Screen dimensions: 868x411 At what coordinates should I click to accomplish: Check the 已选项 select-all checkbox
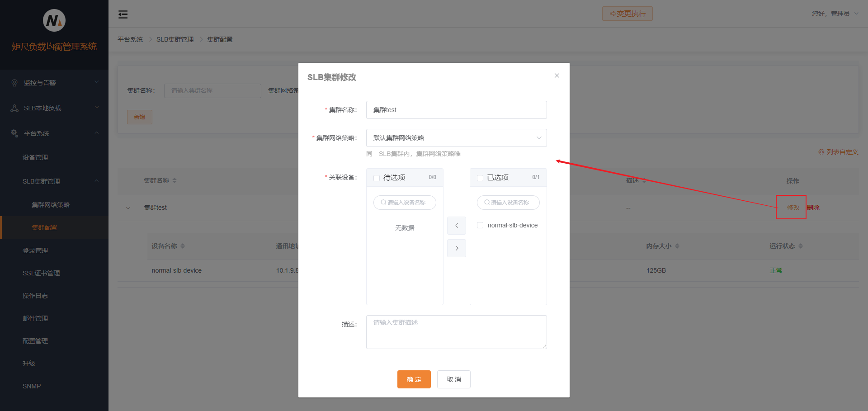[x=480, y=178]
